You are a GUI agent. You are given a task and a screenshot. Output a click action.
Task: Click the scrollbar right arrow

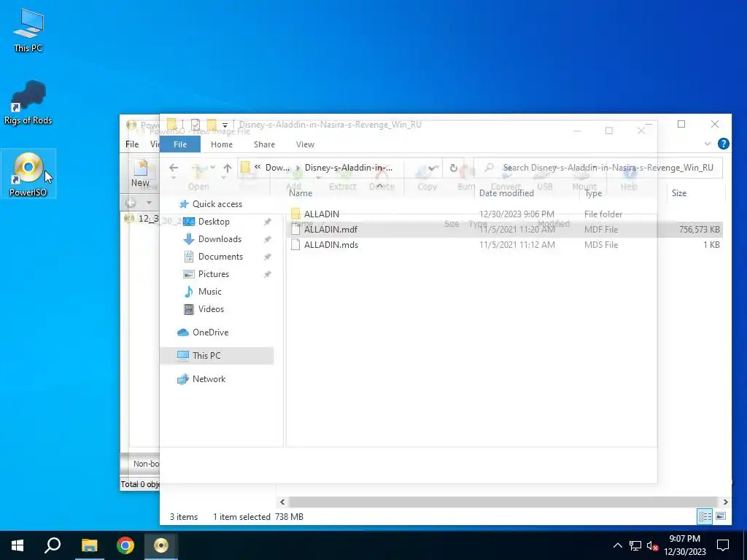pos(726,502)
